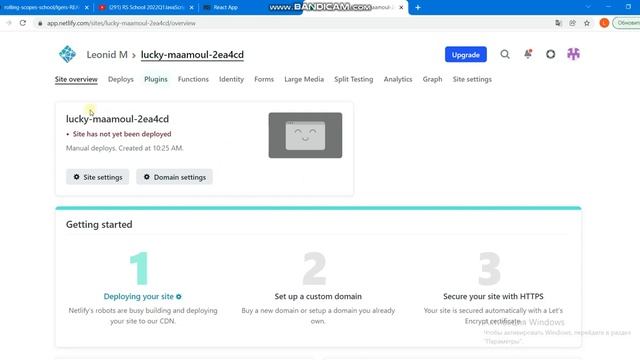Screen dimensions: 640x360
Task: Click the gear icon beside Deploying your site
Action: pyautogui.click(x=179, y=297)
